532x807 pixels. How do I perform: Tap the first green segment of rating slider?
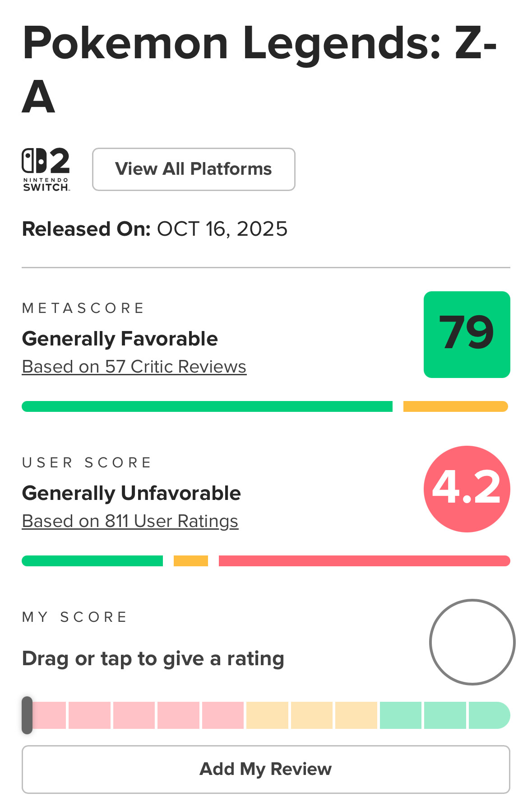pyautogui.click(x=401, y=715)
